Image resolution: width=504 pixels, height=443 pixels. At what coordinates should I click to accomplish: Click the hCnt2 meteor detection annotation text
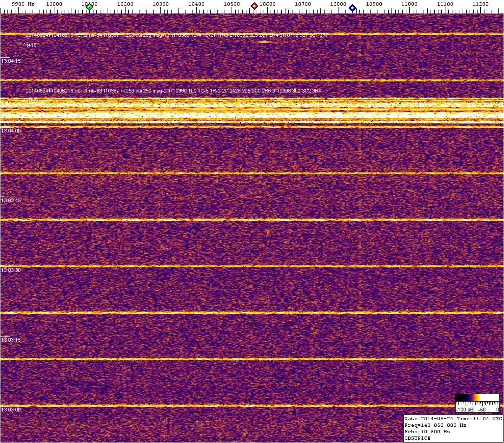[177, 35]
